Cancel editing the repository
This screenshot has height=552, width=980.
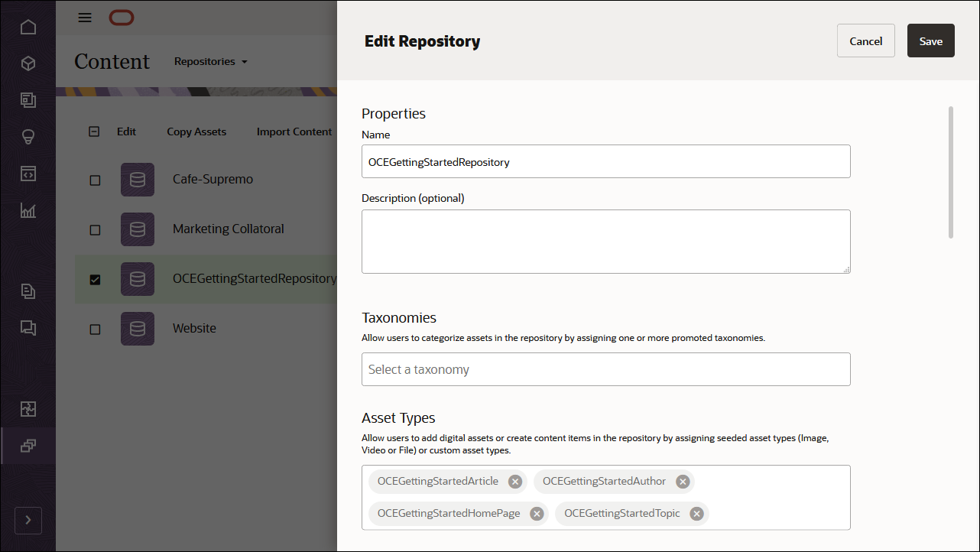865,41
